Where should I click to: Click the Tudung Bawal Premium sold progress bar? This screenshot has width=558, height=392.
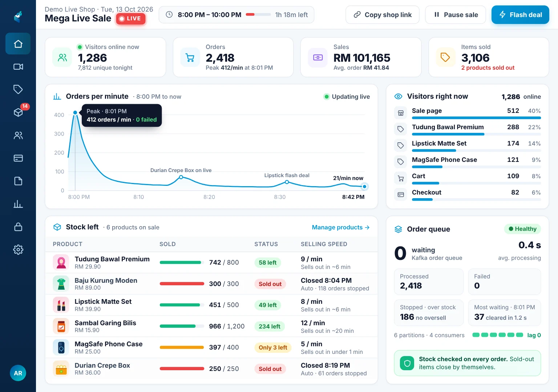[182, 262]
